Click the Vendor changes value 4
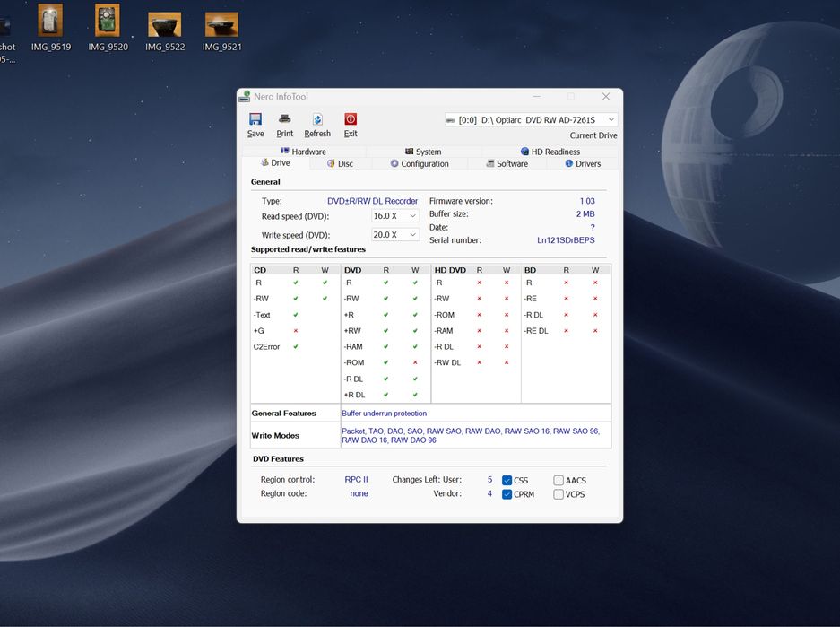This screenshot has height=627, width=840. [x=489, y=493]
